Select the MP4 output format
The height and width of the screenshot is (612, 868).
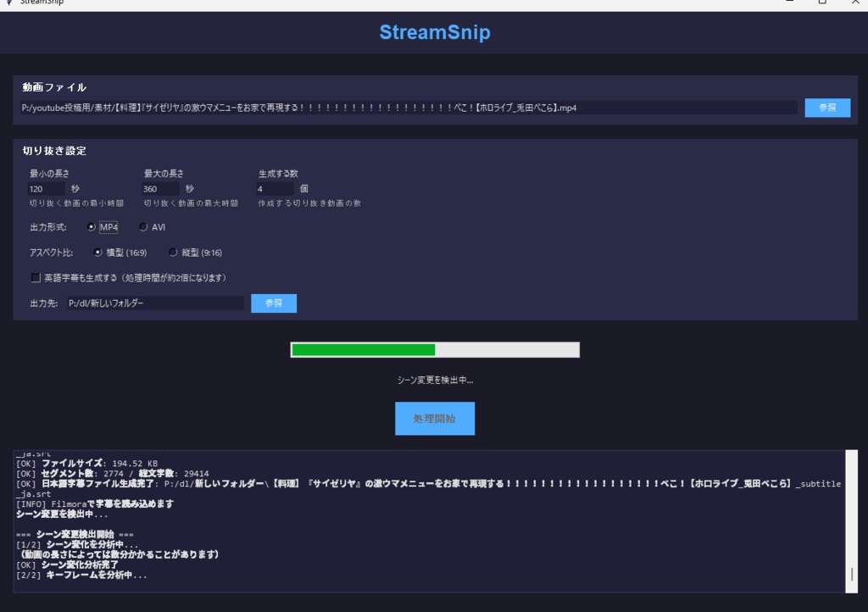tap(92, 226)
